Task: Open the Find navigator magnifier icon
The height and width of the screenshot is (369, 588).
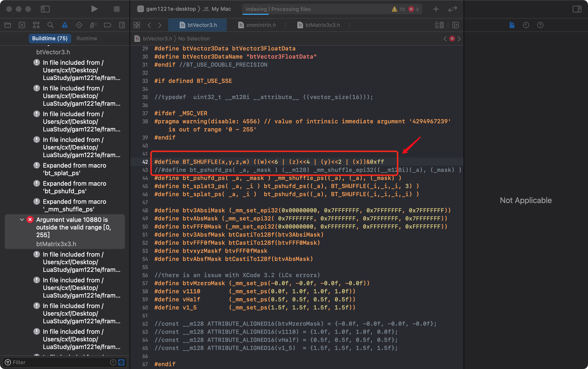Action: [x=50, y=25]
